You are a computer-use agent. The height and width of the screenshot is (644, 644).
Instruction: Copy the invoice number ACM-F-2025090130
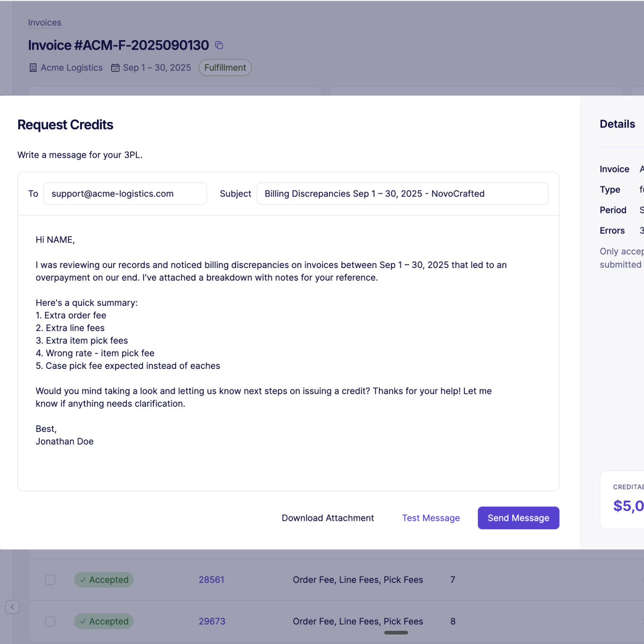(x=219, y=45)
